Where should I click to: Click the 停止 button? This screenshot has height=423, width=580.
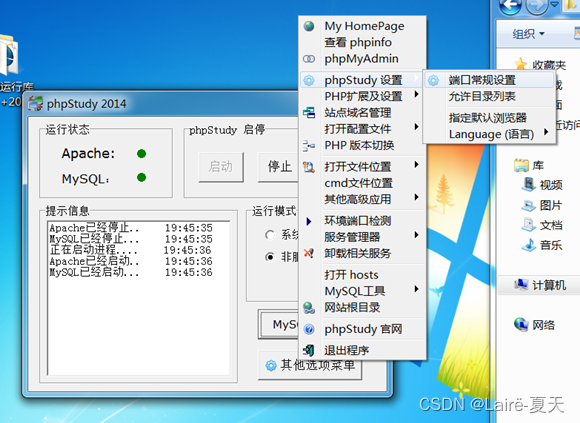coord(279,167)
